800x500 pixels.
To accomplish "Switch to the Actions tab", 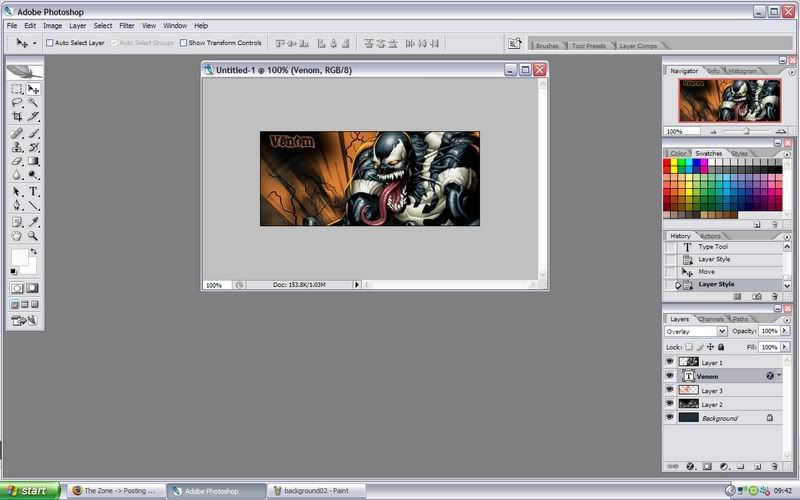I will tap(710, 236).
